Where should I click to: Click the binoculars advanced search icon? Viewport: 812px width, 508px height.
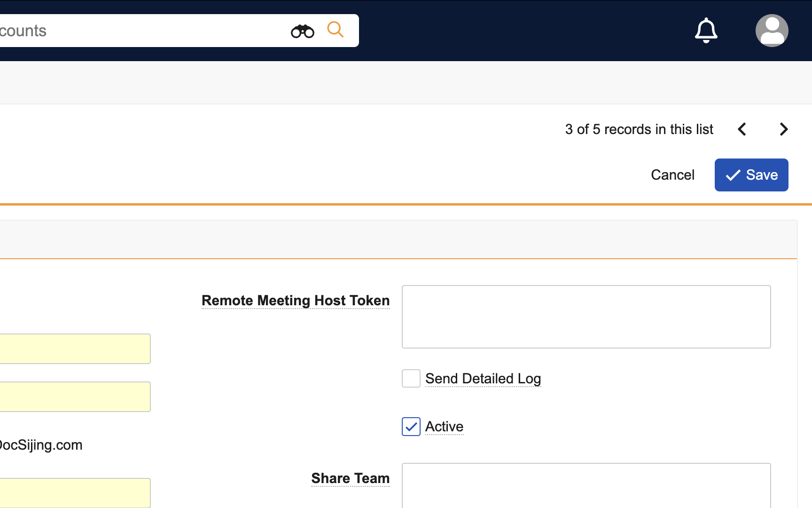click(x=302, y=31)
